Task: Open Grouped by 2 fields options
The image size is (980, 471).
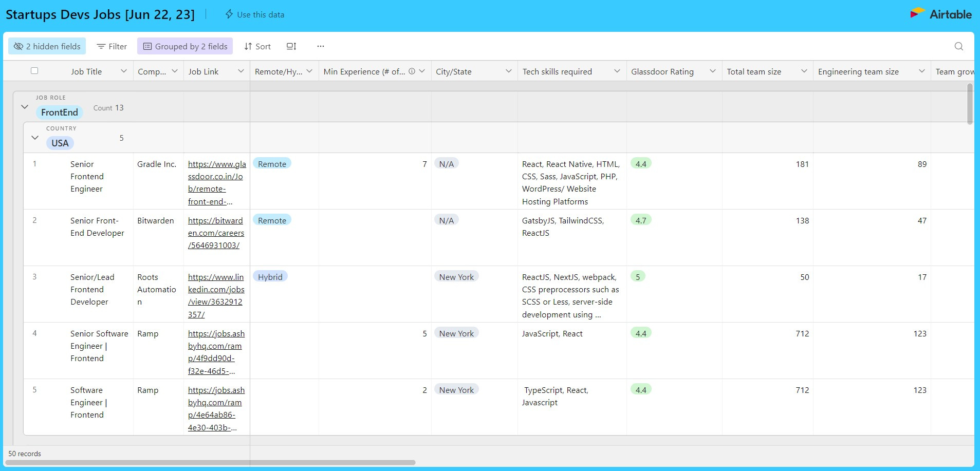Action: (185, 46)
